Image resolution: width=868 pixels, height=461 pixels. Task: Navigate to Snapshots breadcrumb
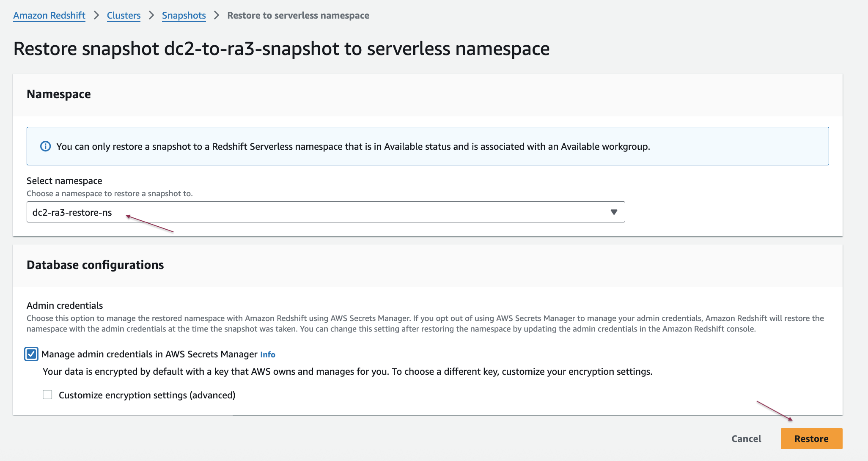click(x=184, y=16)
